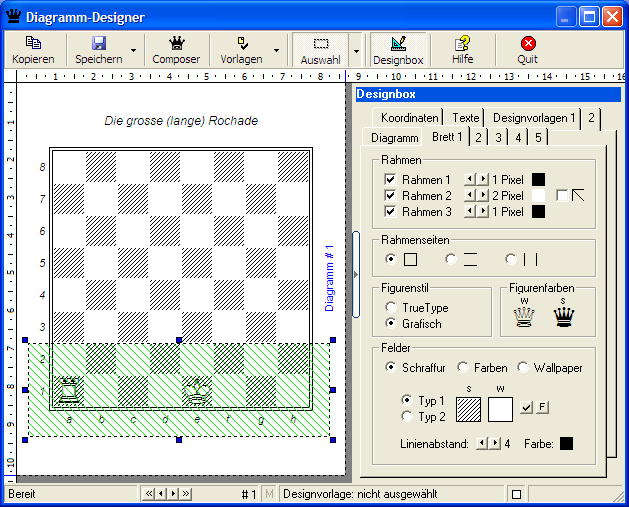
Task: Click the F button in Felder
Action: 542,407
